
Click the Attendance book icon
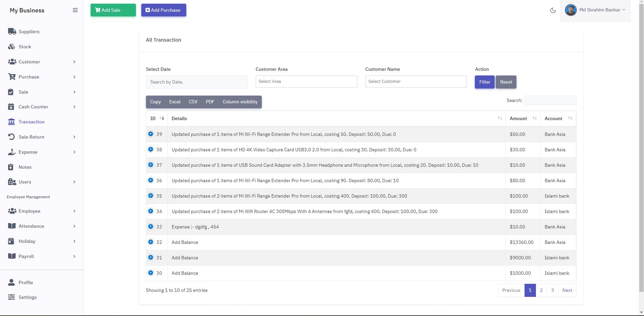[x=12, y=226]
